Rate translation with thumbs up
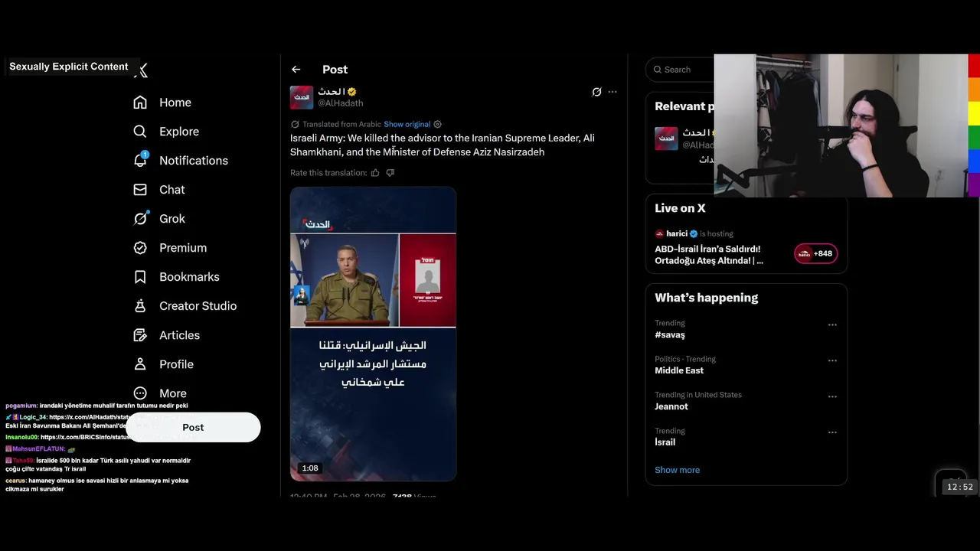Screen dimensions: 980x551 pos(375,173)
